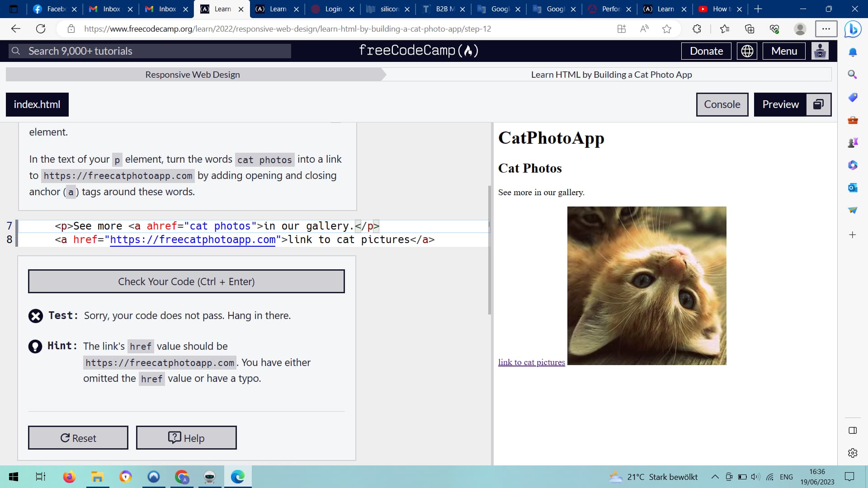Open the Bing chat sidebar icon
Image resolution: width=868 pixels, height=488 pixels.
pyautogui.click(x=853, y=29)
